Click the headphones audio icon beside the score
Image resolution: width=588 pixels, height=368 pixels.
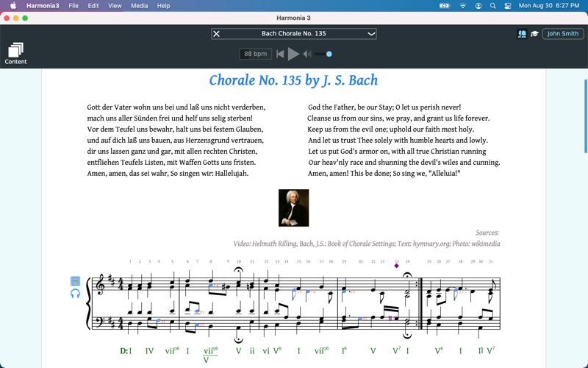point(76,293)
